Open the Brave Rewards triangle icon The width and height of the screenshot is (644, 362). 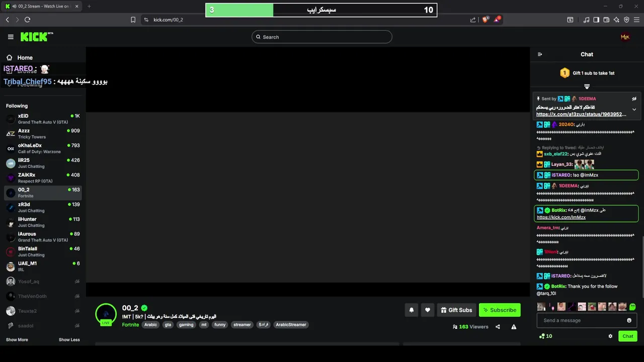(x=498, y=19)
